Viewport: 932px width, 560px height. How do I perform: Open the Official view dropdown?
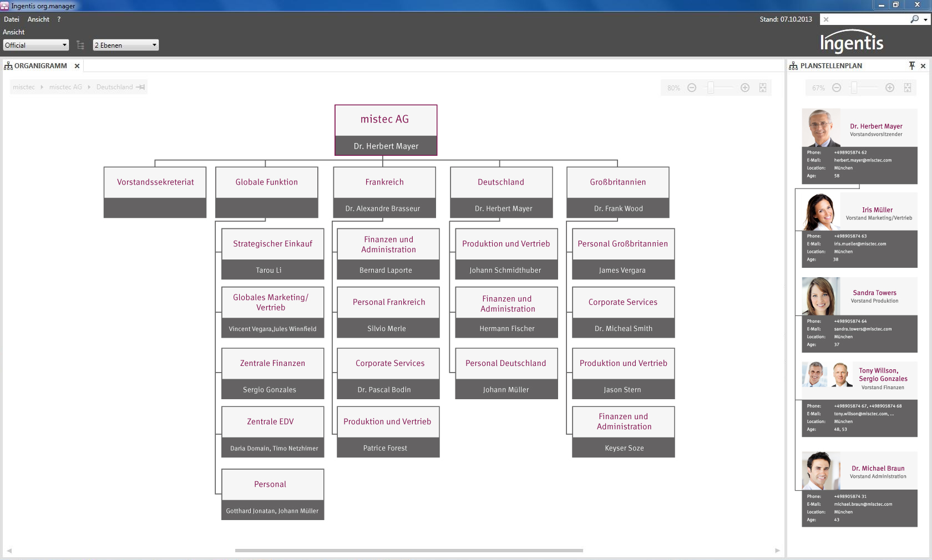click(x=36, y=45)
